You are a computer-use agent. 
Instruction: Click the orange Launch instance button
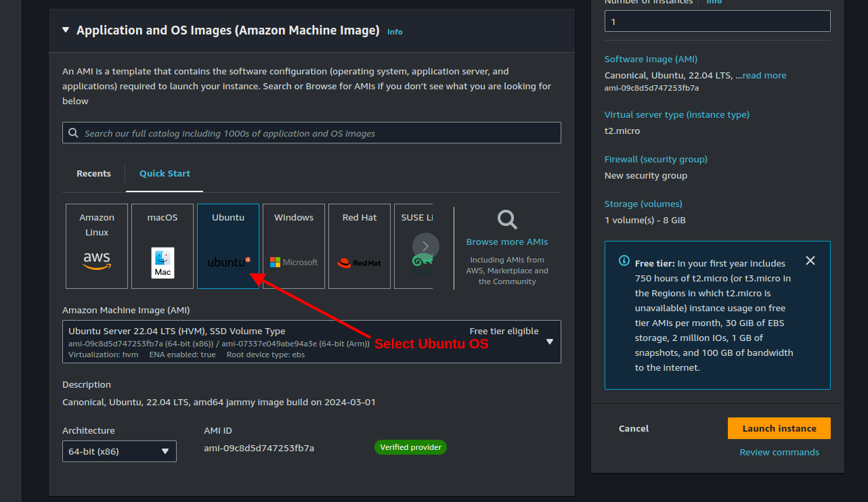point(779,428)
